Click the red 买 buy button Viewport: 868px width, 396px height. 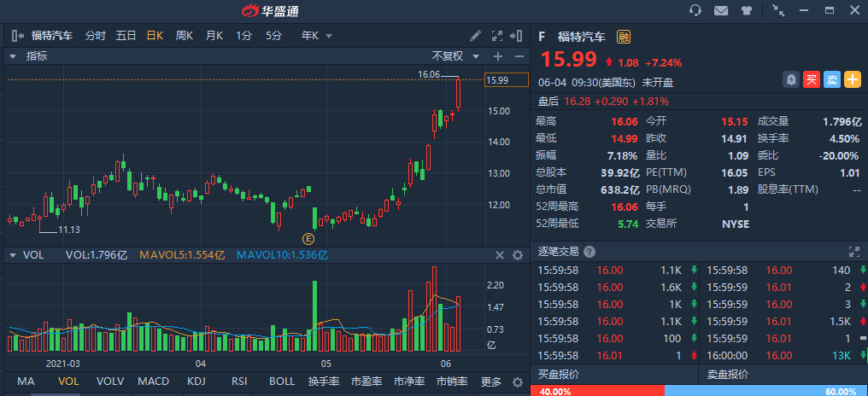(811, 80)
